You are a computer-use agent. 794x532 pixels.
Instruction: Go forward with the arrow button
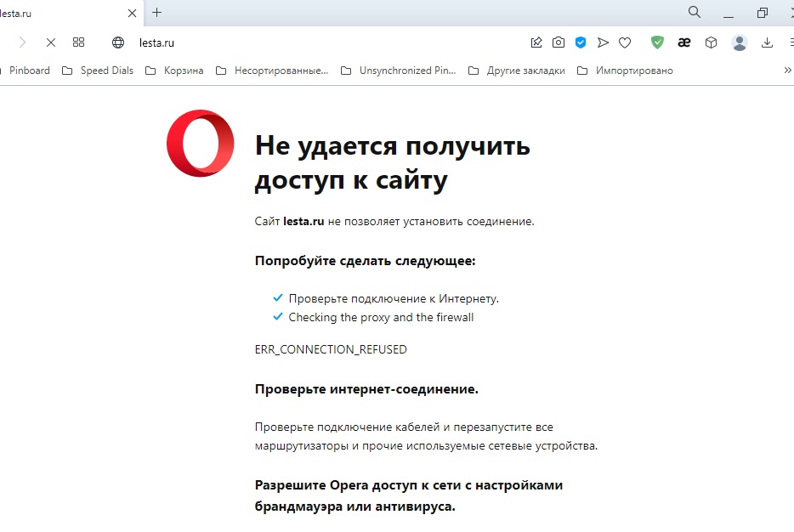tap(22, 42)
